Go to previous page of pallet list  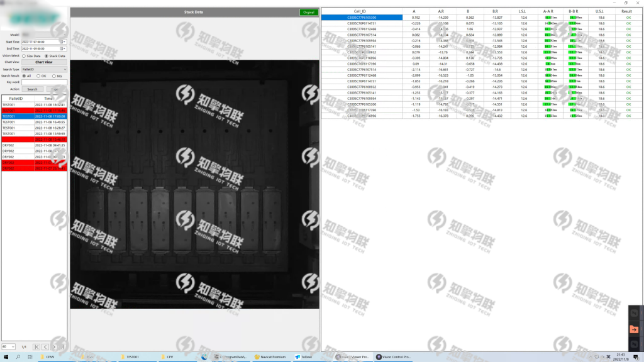[x=45, y=347]
